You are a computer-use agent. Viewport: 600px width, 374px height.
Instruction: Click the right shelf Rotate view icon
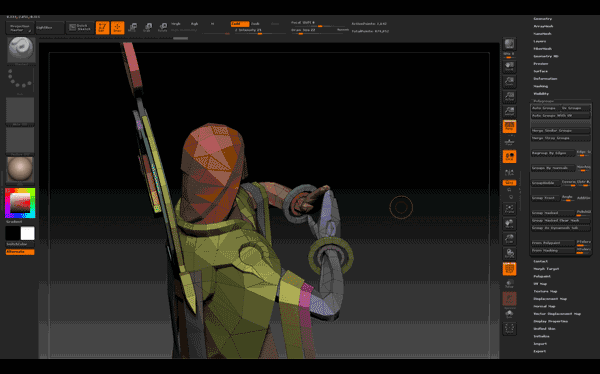[509, 253]
